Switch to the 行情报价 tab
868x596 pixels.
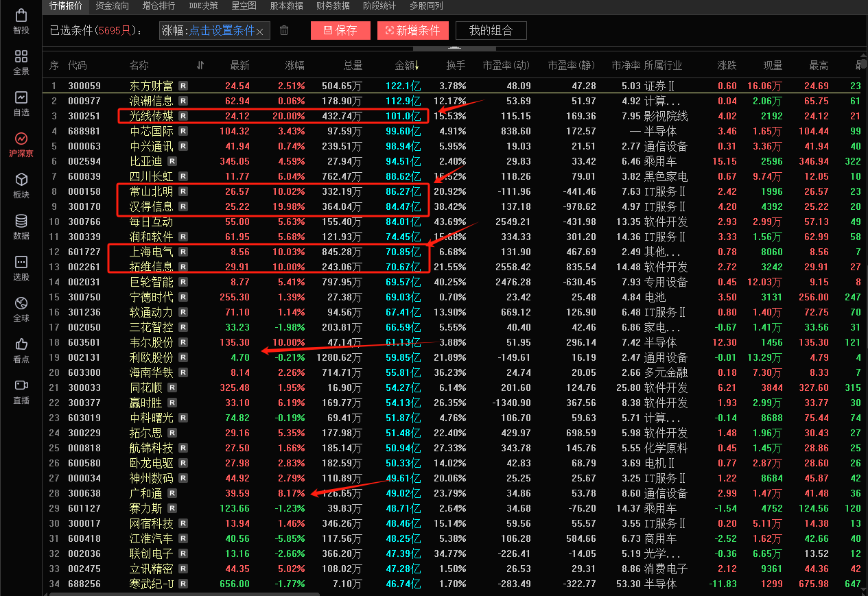[x=66, y=6]
